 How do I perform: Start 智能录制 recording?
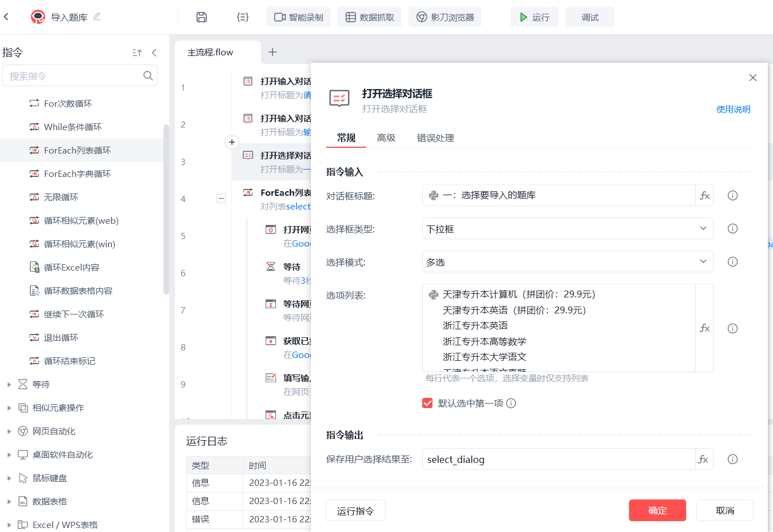click(x=299, y=17)
